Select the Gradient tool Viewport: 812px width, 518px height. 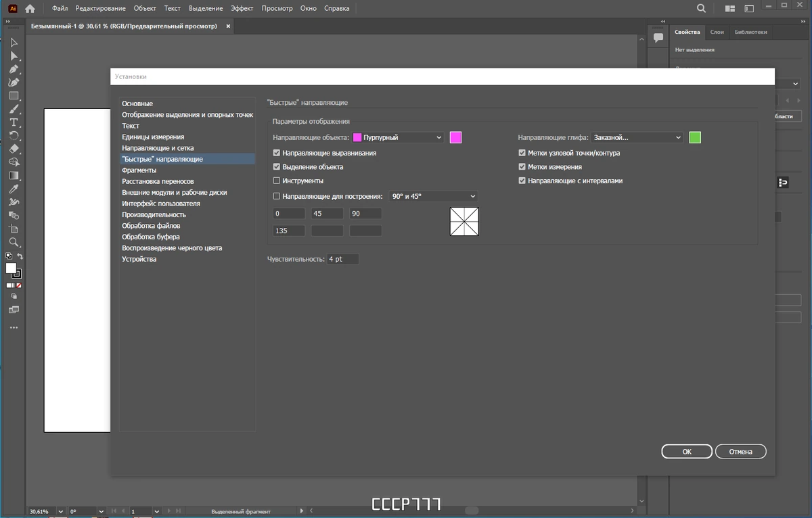click(14, 175)
